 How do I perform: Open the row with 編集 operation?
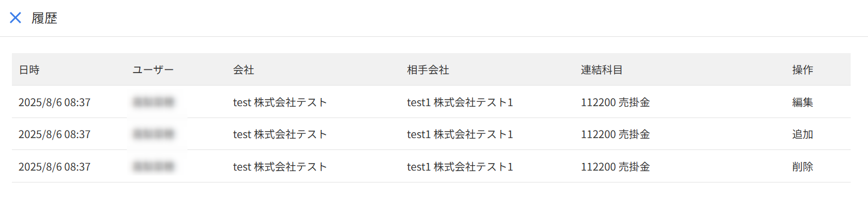(x=431, y=102)
